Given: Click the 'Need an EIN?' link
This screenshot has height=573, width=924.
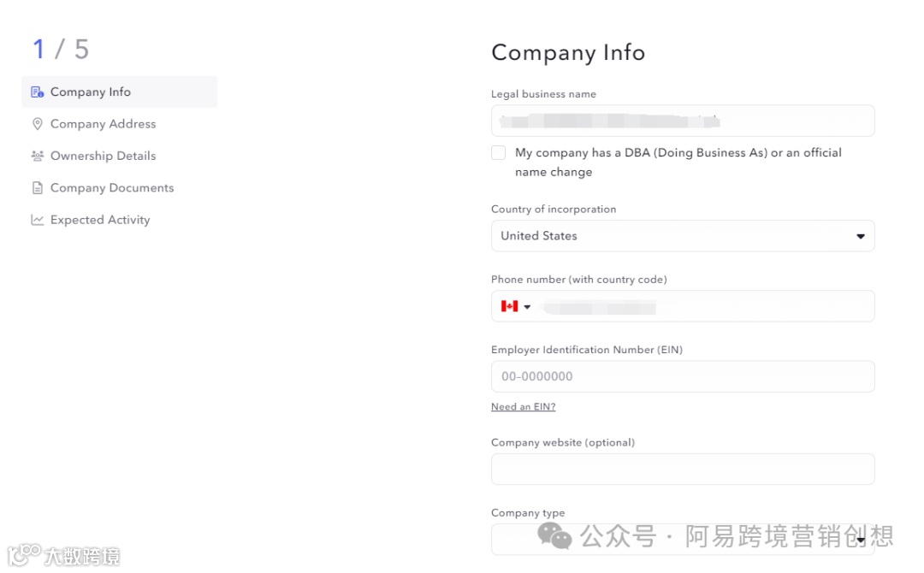Looking at the screenshot, I should click(x=523, y=407).
